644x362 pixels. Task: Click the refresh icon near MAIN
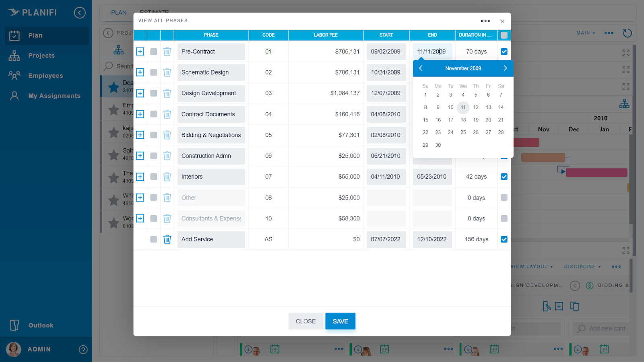click(627, 33)
